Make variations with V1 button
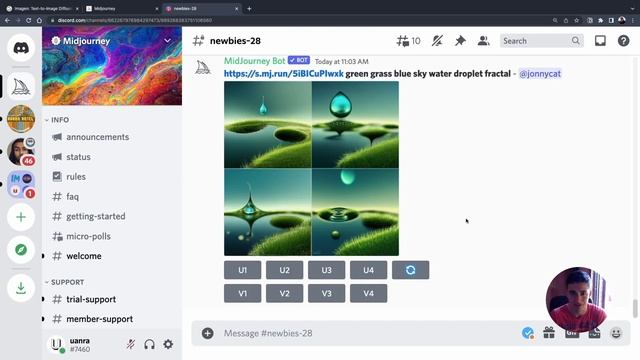This screenshot has height=360, width=640. click(242, 293)
